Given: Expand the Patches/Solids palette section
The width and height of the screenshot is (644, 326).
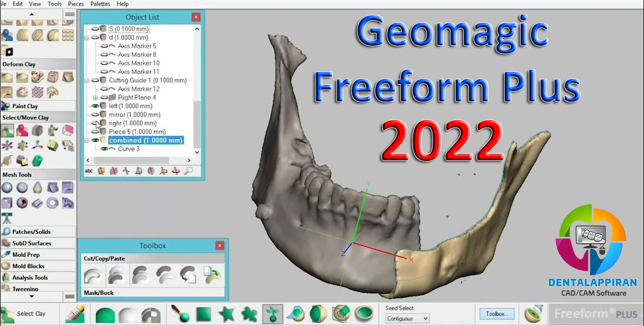Looking at the screenshot, I should [x=38, y=232].
